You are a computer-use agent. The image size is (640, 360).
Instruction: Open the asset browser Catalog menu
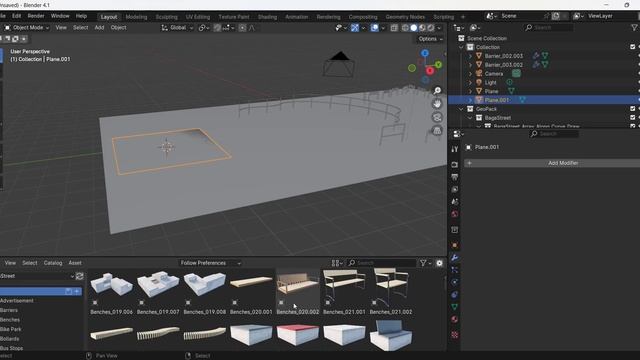point(53,263)
